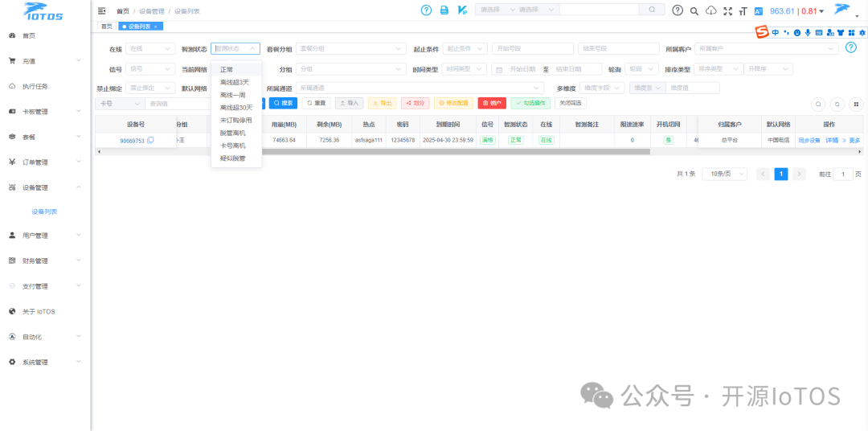Click the IoTOS avatar logo at top right
Screen dimensions: 868x431
coord(842,10)
